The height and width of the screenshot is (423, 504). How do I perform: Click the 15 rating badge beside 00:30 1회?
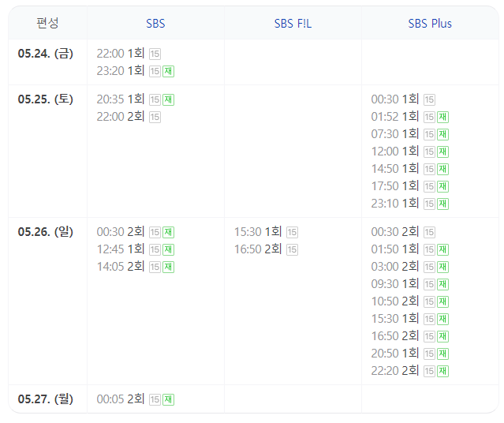429,99
